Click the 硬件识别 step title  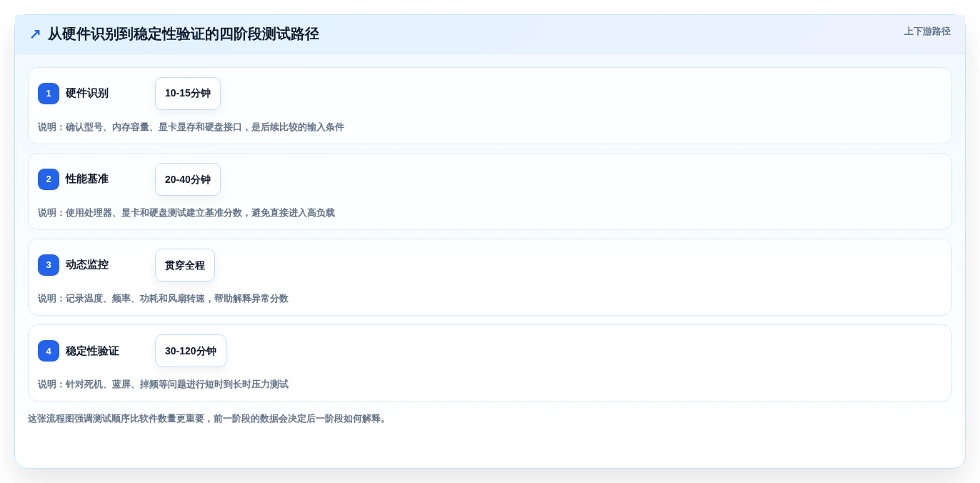click(87, 94)
